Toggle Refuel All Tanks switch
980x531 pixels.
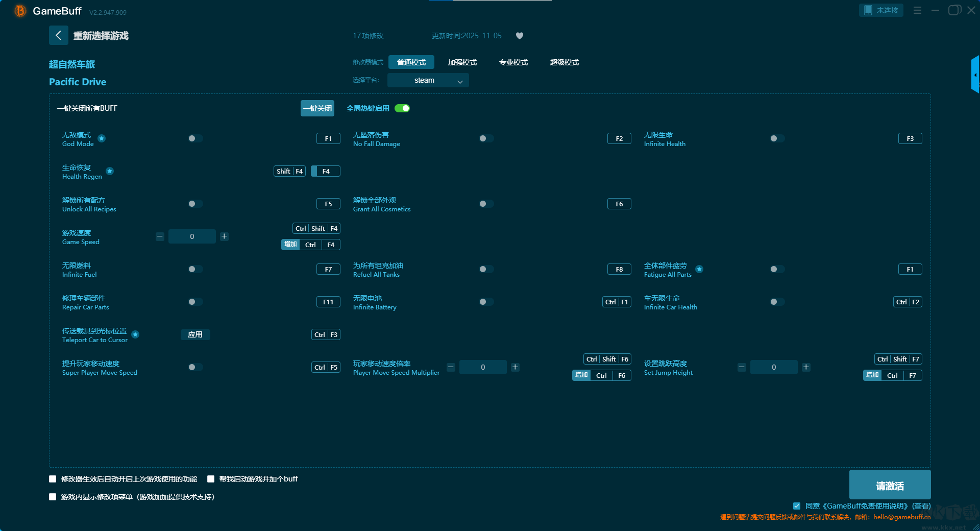tap(486, 269)
